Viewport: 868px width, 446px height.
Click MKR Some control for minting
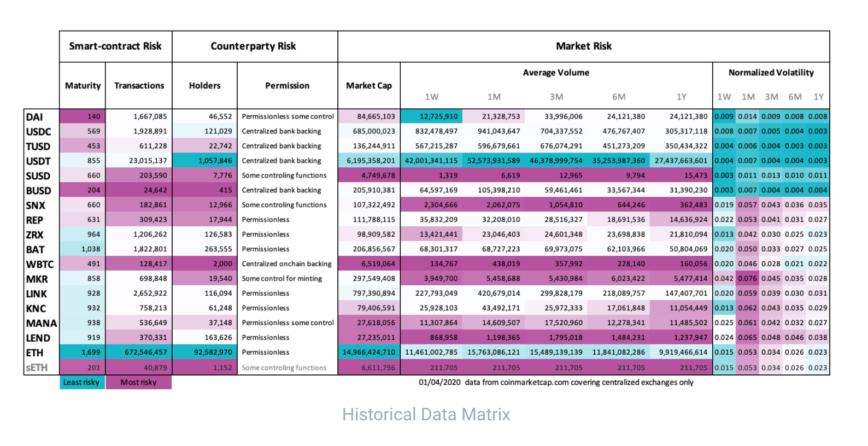(281, 279)
